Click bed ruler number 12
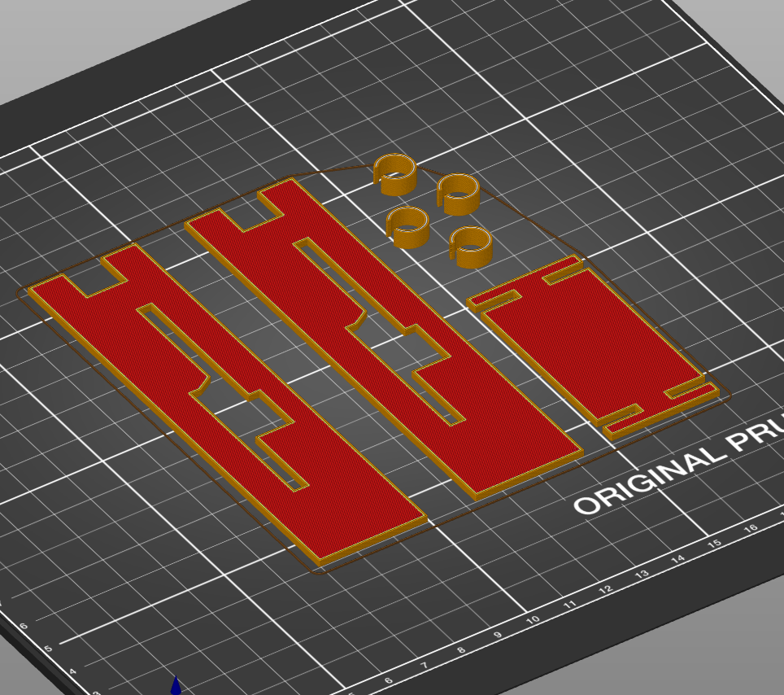 [607, 590]
